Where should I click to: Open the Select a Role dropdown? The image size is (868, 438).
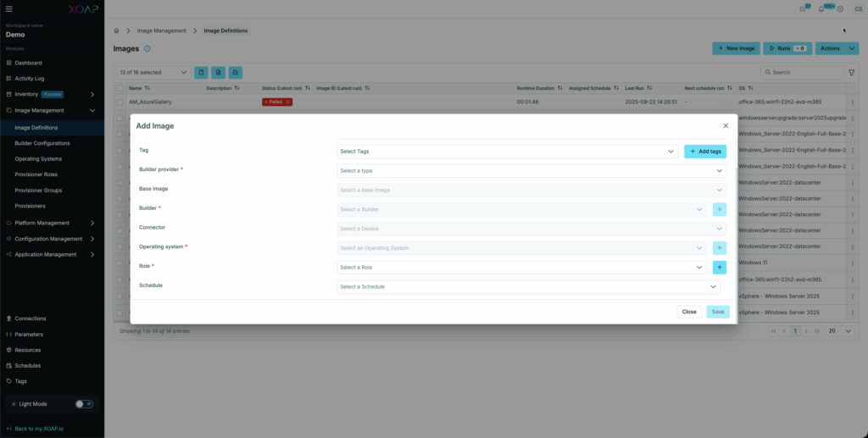521,267
